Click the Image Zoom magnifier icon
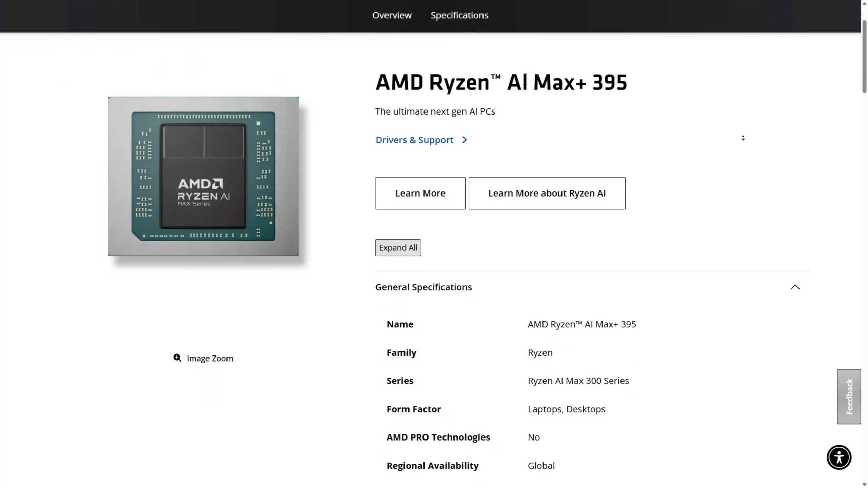Viewport: 868px width, 488px height. 177,358
